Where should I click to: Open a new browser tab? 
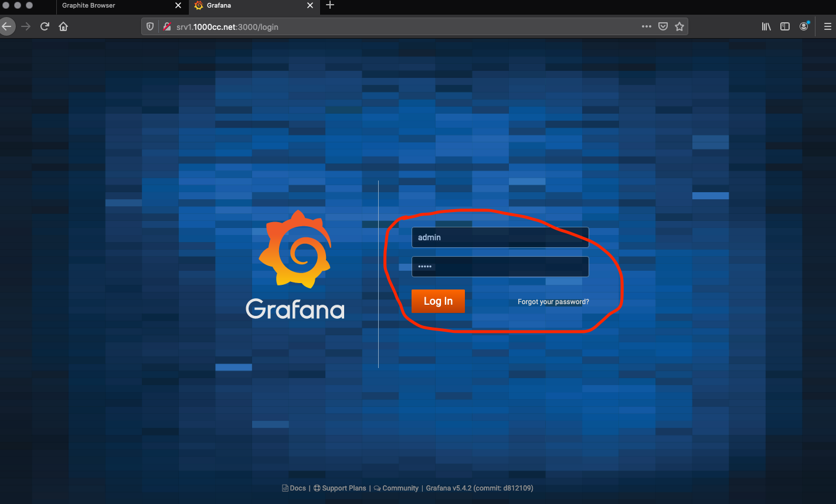pyautogui.click(x=330, y=5)
